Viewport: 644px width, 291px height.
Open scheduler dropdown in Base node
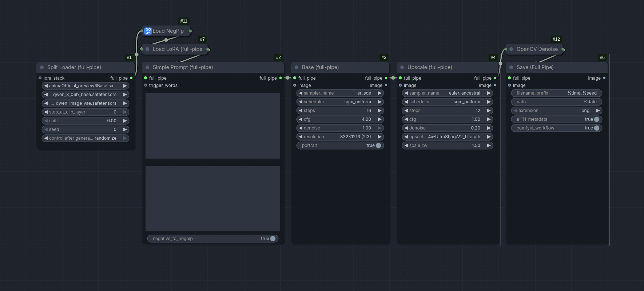[x=340, y=102]
